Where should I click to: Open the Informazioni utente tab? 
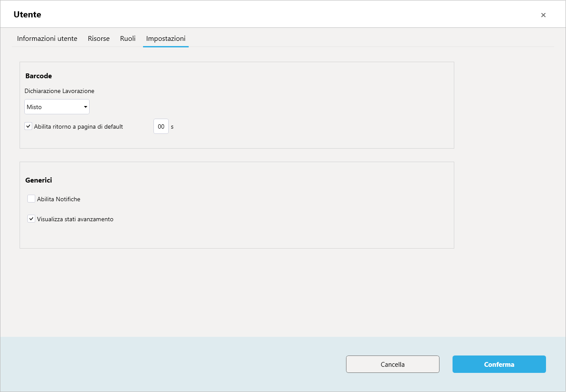coord(47,38)
